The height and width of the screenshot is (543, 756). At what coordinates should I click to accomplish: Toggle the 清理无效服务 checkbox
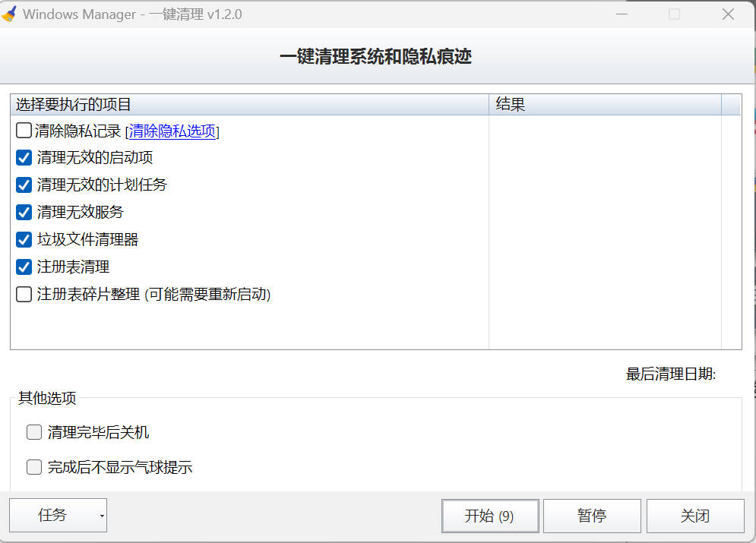[24, 212]
